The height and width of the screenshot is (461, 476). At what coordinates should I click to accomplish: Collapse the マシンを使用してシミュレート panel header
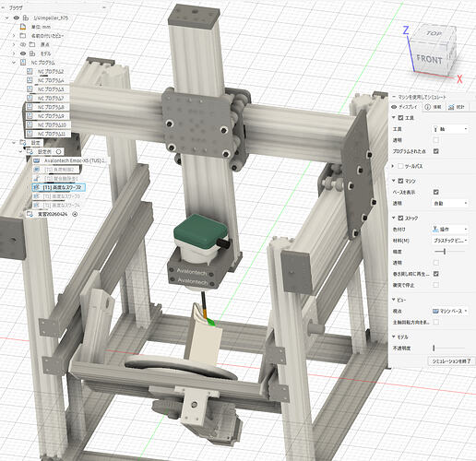(x=394, y=97)
